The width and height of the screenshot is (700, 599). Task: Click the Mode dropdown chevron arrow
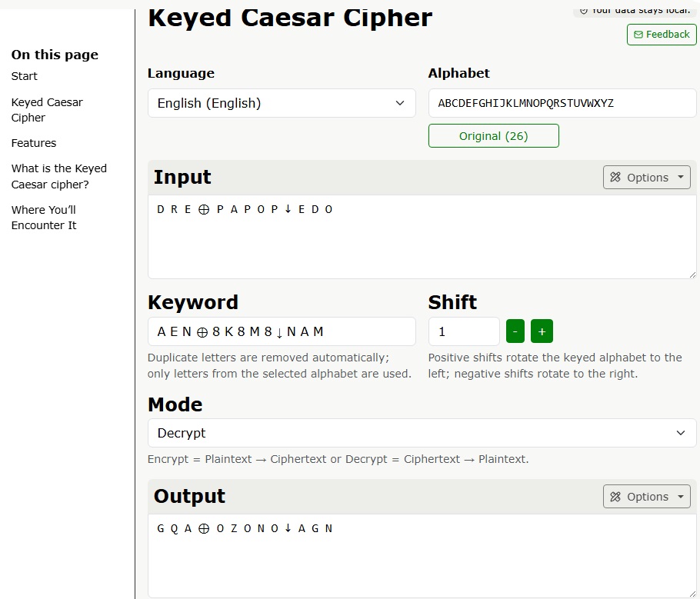[x=680, y=433]
